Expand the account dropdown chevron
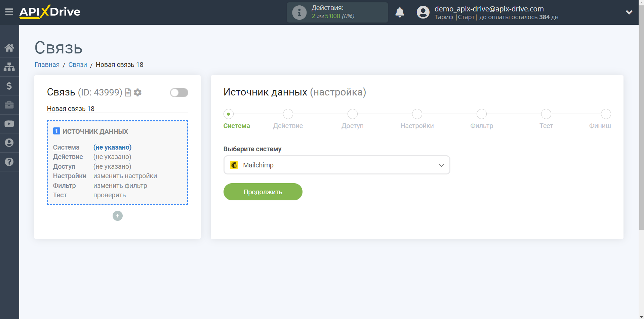This screenshot has width=644, height=319. pyautogui.click(x=629, y=12)
